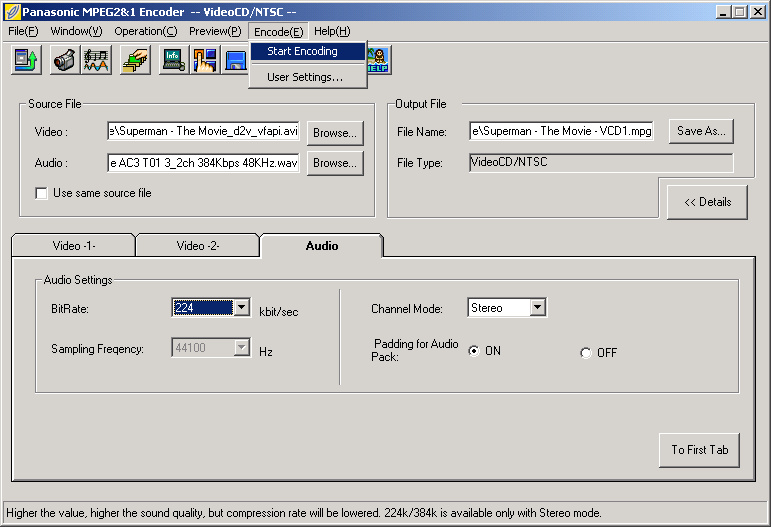Image resolution: width=771 pixels, height=527 pixels.
Task: Click the BitRate value 224
Action: coord(203,308)
